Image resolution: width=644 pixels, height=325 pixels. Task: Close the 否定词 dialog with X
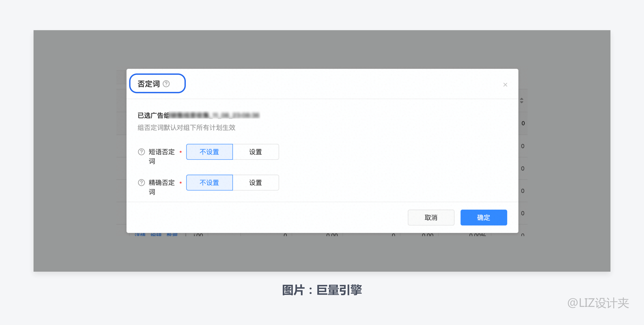505,85
